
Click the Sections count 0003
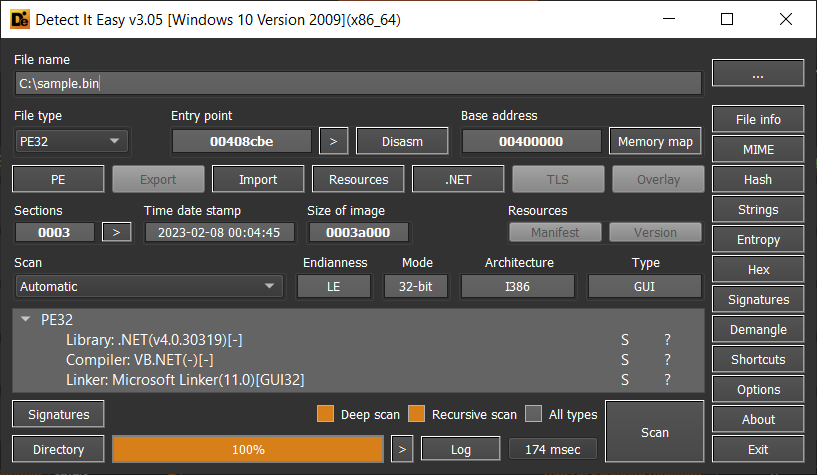pyautogui.click(x=54, y=232)
